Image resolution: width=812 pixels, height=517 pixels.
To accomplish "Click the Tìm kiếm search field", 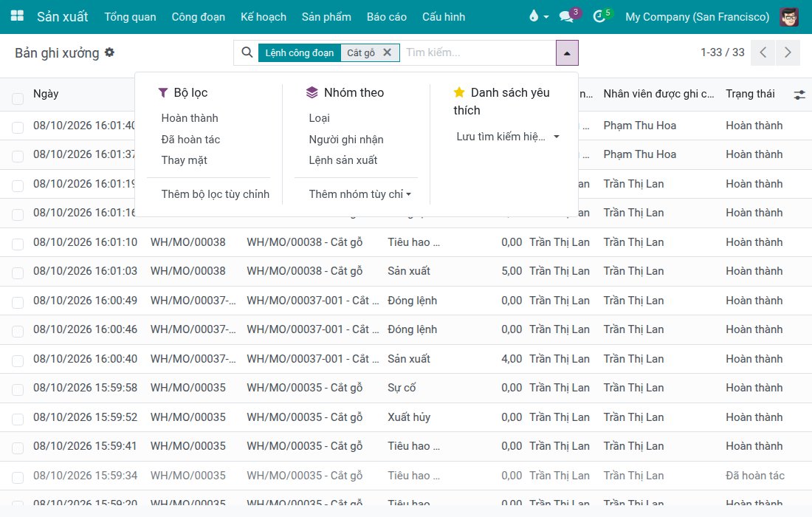I will (476, 52).
